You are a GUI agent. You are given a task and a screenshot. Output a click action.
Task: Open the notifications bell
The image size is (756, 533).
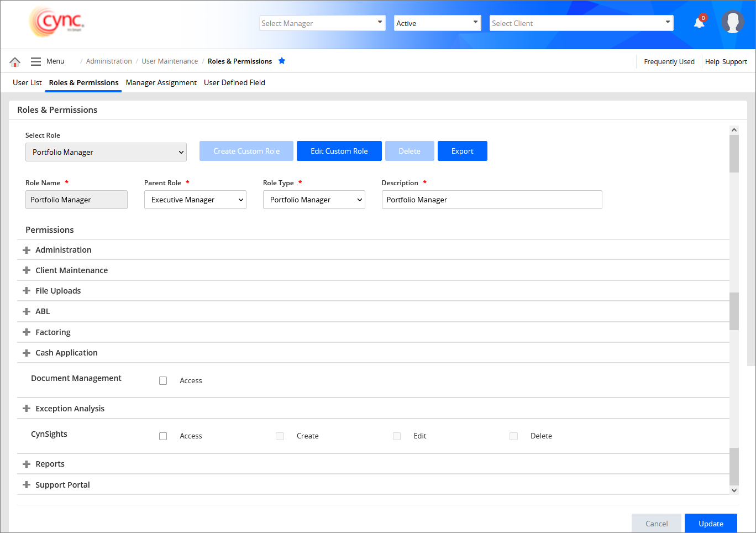pyautogui.click(x=699, y=23)
